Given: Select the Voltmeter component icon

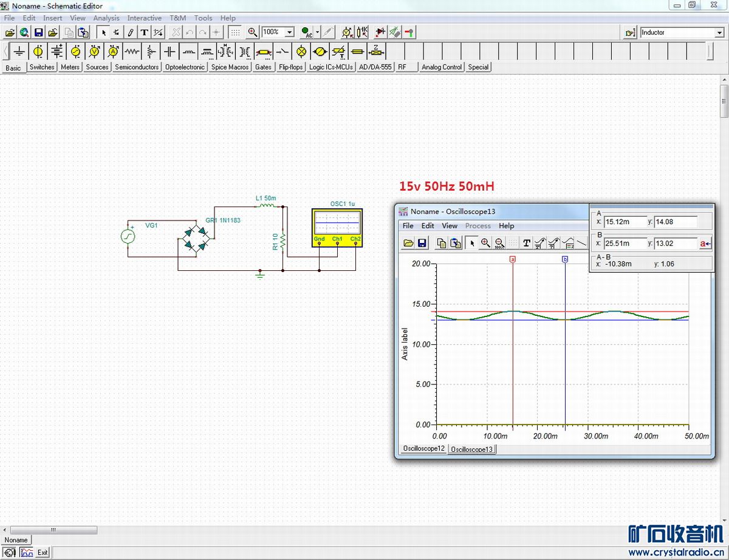Looking at the screenshot, I should 94,52.
